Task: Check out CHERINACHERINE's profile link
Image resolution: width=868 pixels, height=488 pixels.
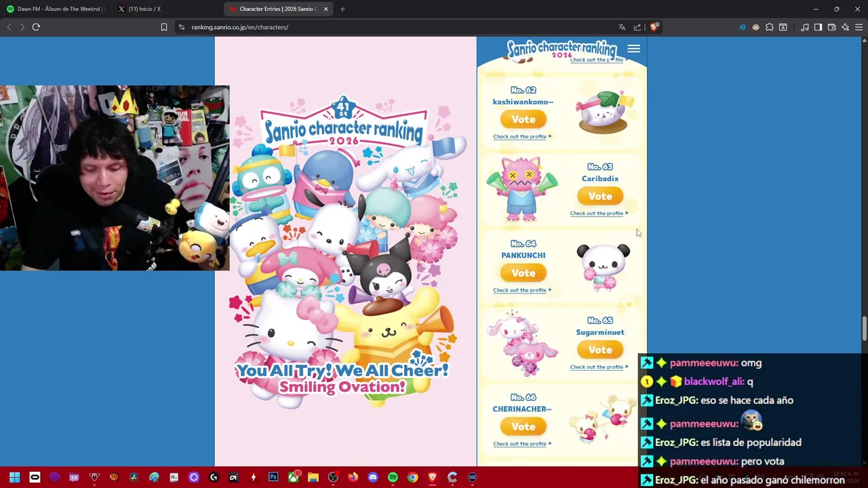Action: pyautogui.click(x=522, y=443)
